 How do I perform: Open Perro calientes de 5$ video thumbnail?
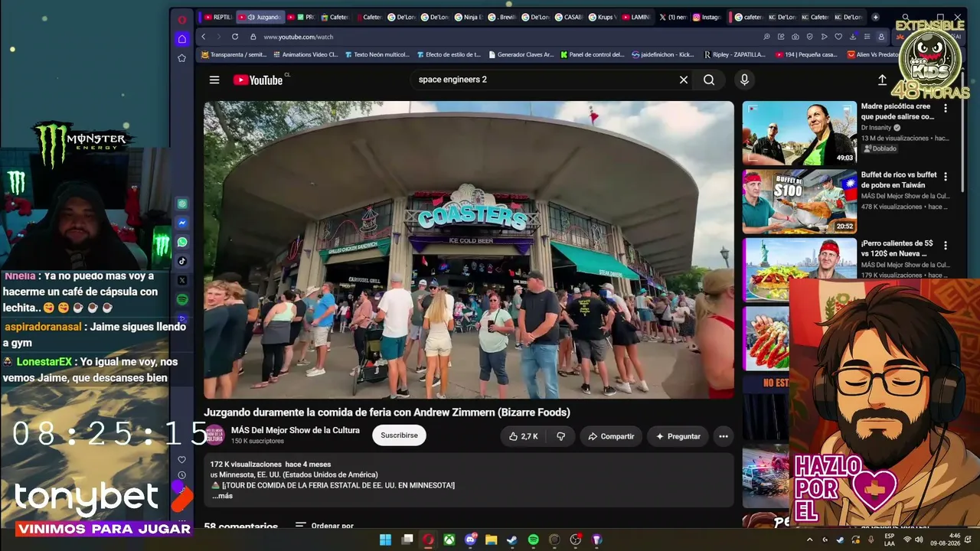point(799,269)
